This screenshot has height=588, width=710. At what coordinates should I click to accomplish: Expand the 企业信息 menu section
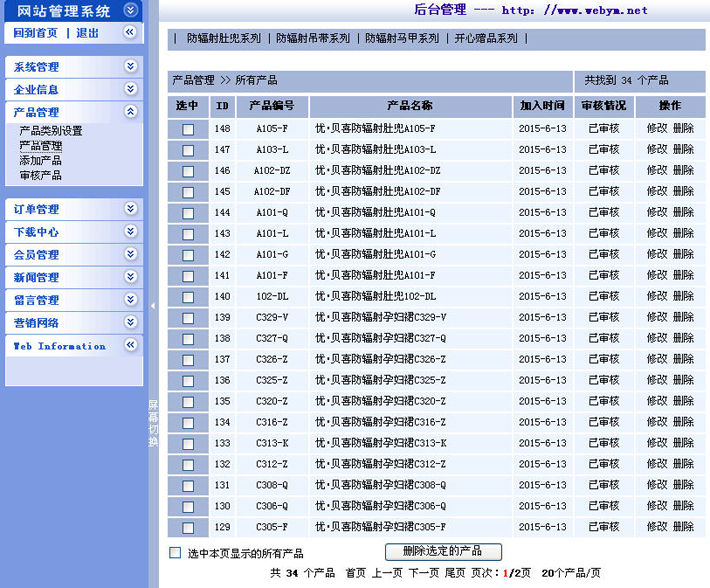(130, 89)
